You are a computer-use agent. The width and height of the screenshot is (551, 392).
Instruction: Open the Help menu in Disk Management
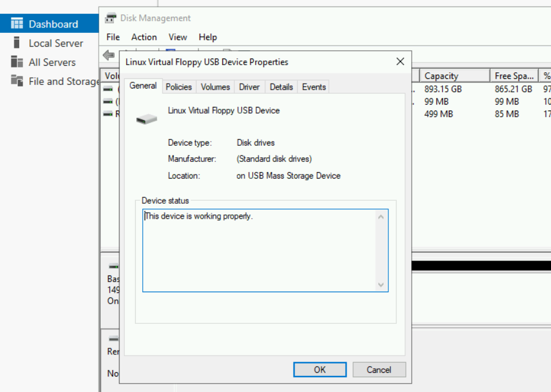208,37
